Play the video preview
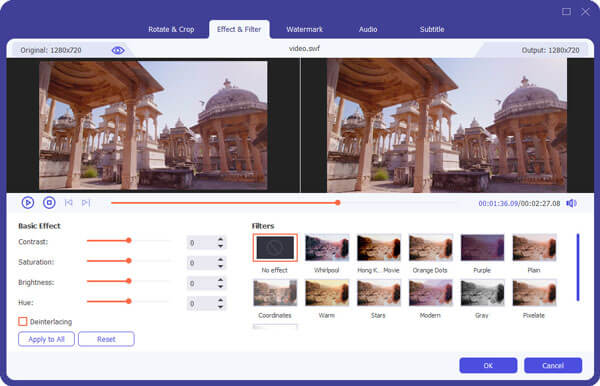 coord(28,203)
